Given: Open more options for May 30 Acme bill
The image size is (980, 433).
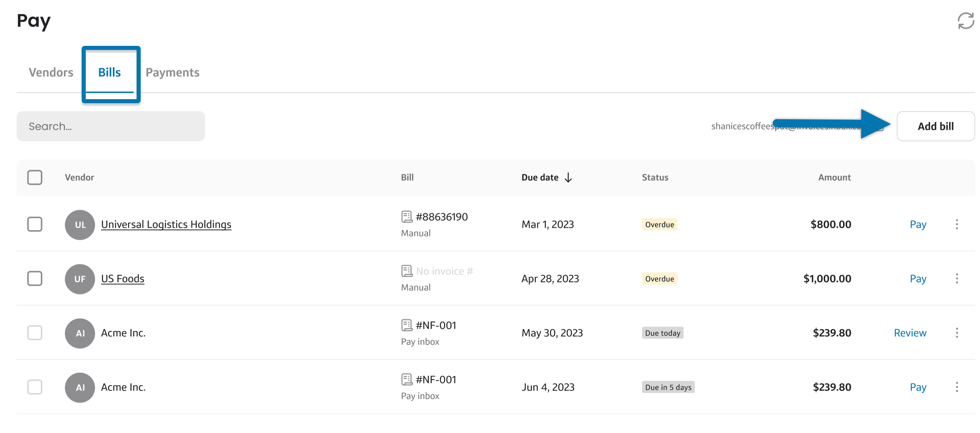Looking at the screenshot, I should 957,333.
